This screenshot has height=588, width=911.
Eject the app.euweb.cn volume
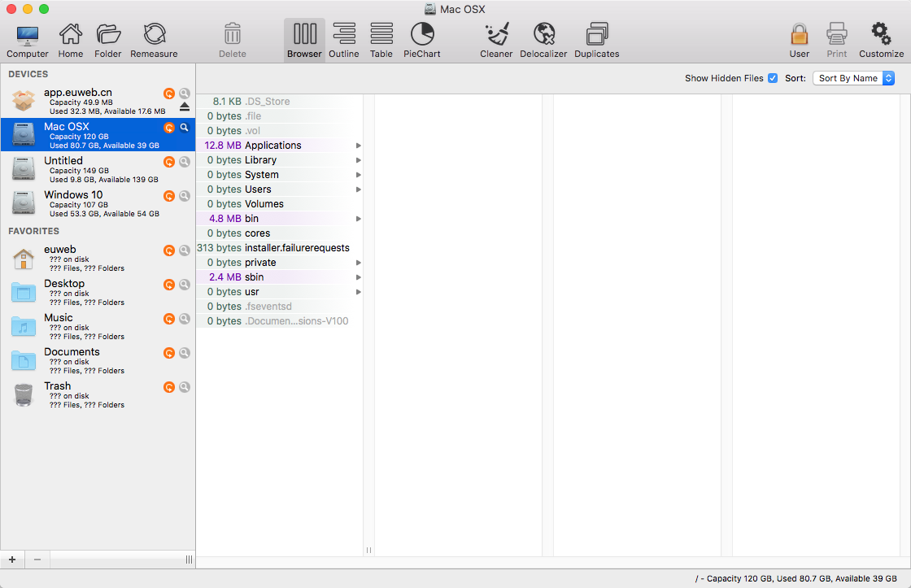pyautogui.click(x=184, y=107)
